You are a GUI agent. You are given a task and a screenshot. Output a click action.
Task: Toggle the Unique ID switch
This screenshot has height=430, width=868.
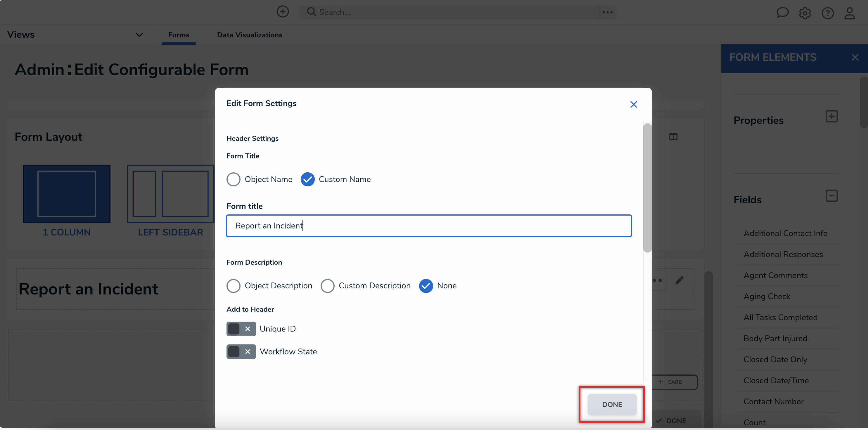click(x=241, y=329)
